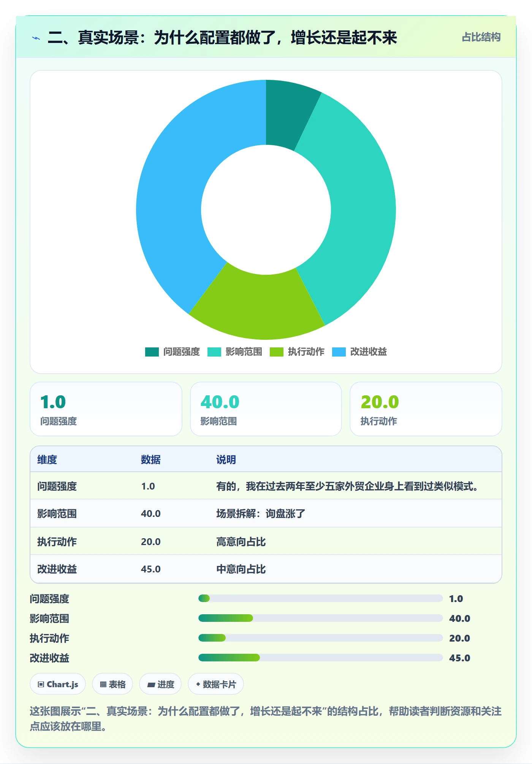Toggle the 改进收益 legend color box
The width and height of the screenshot is (532, 764).
[339, 352]
